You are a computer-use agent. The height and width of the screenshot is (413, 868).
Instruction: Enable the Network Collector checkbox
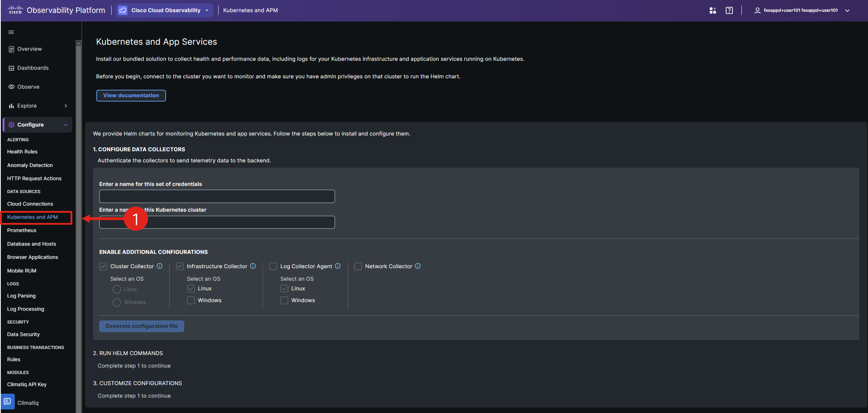click(358, 266)
